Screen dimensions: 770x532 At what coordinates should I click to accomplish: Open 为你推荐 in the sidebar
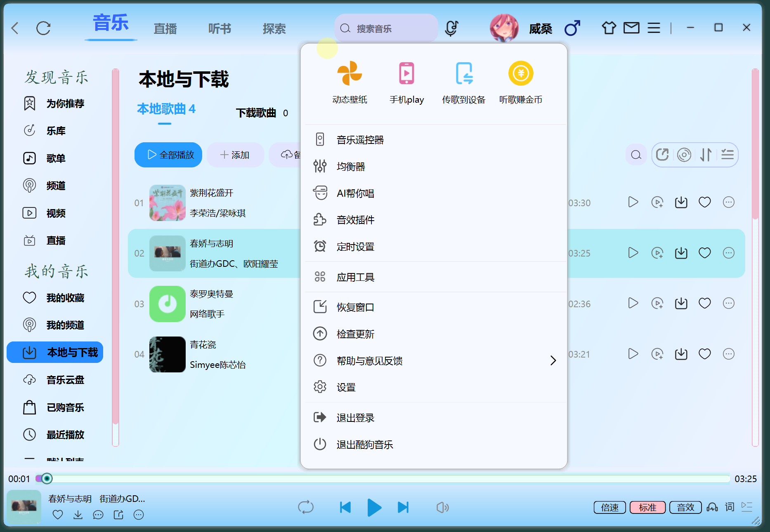click(54, 104)
